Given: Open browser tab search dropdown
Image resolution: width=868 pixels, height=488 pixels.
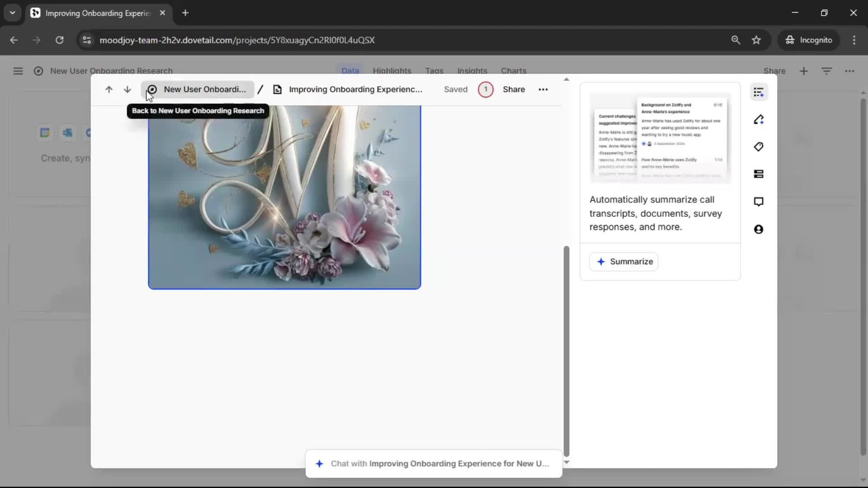Looking at the screenshot, I should pyautogui.click(x=12, y=13).
